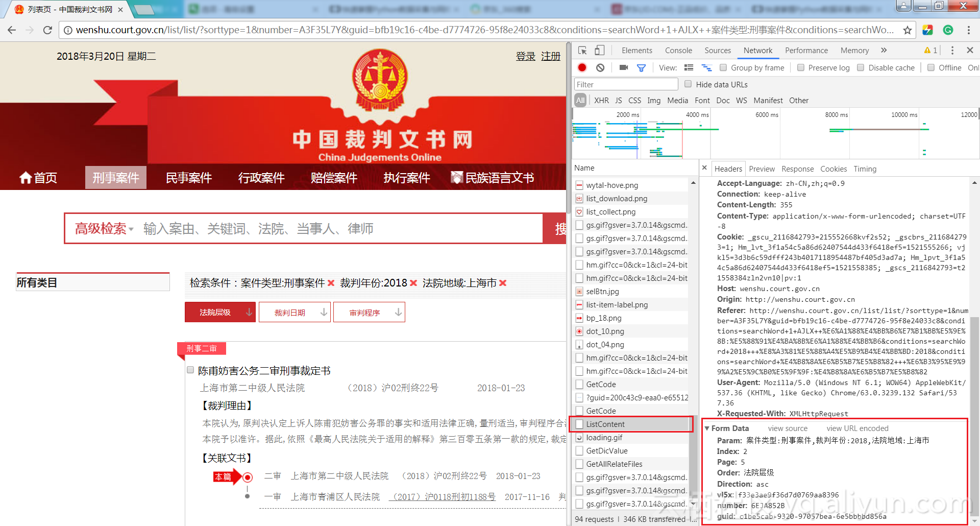Show the network overview waterfall icon
This screenshot has height=526, width=980.
click(706, 67)
